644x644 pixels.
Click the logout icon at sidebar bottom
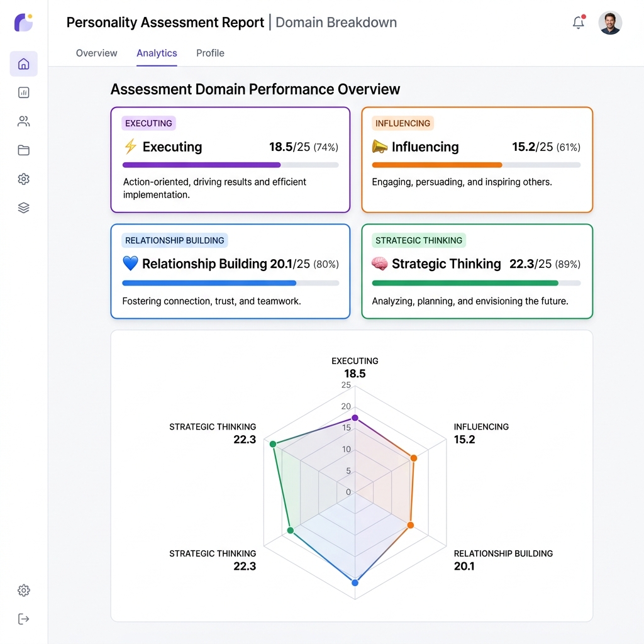tap(24, 619)
